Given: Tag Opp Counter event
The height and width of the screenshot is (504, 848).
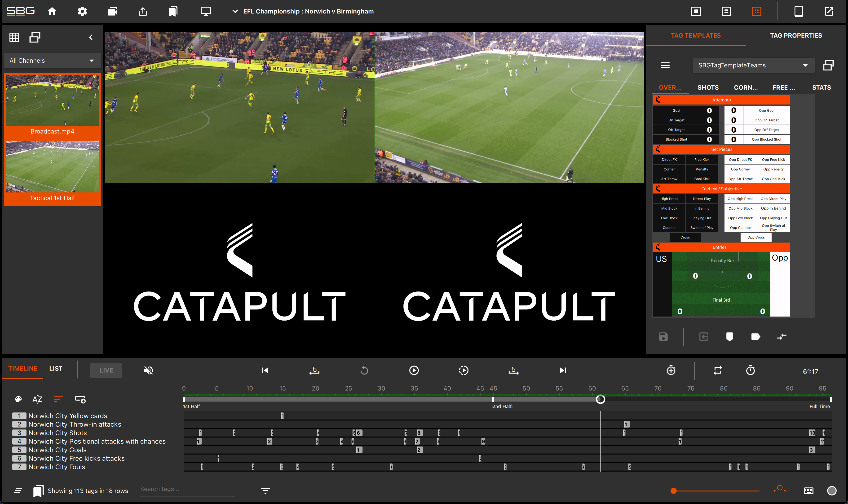Looking at the screenshot, I should coord(740,228).
